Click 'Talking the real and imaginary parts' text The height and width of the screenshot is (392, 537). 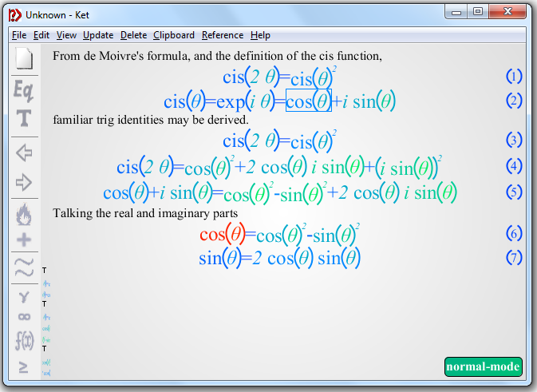click(145, 213)
